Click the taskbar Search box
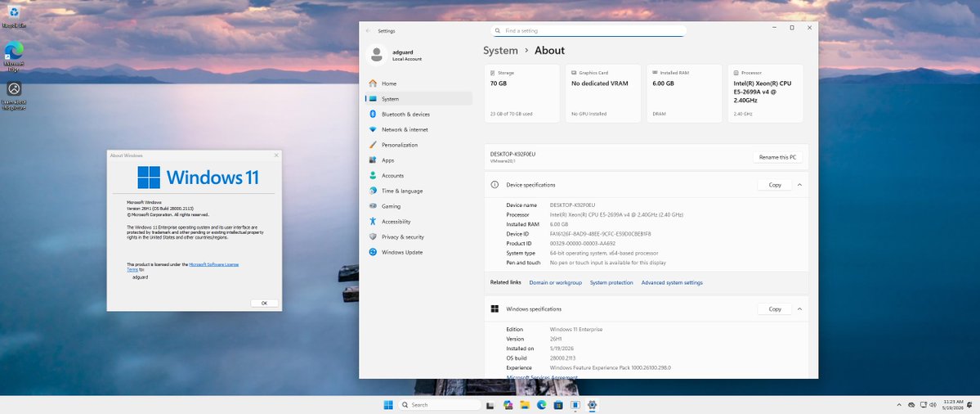 click(439, 405)
